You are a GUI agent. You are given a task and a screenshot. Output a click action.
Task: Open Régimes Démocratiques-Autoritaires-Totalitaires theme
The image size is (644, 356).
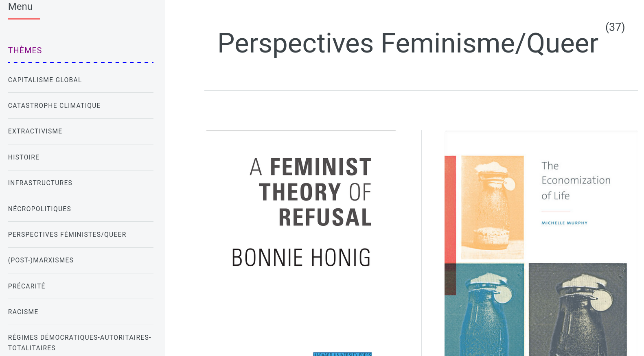[79, 343]
